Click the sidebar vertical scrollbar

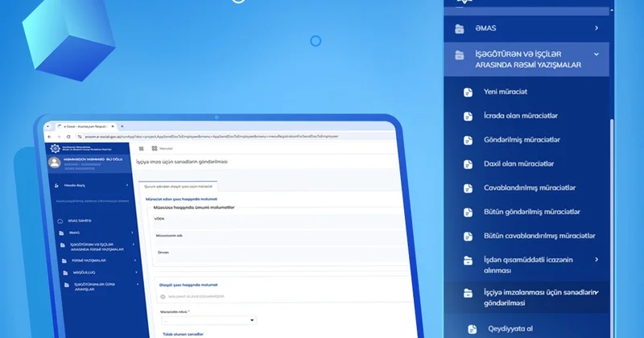pyautogui.click(x=611, y=201)
